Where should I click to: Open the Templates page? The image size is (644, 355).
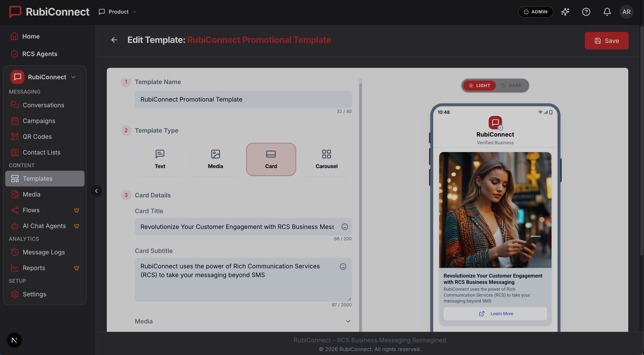point(45,179)
